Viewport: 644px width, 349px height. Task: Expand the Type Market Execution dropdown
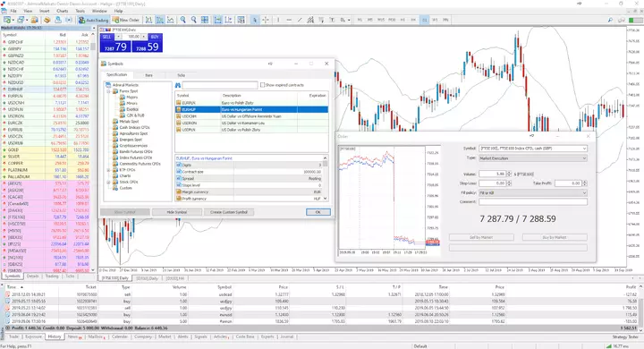533,158
